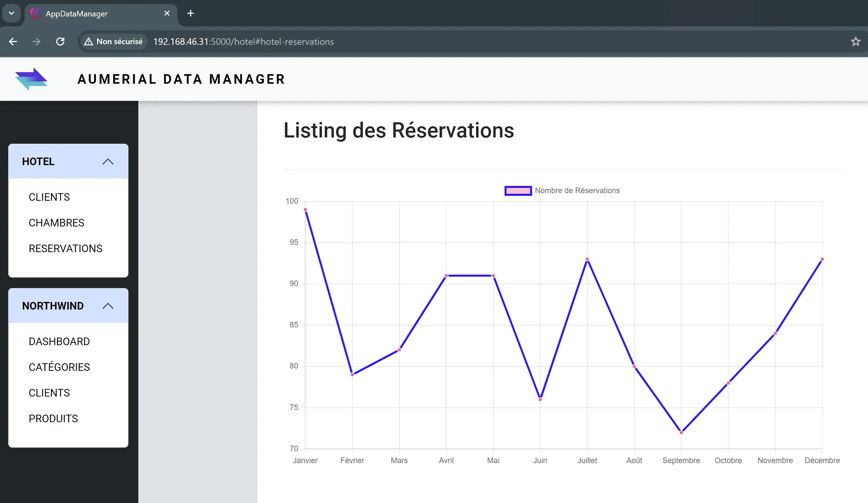868x503 pixels.
Task: Open Northwind DASHBOARD
Action: 59,341
